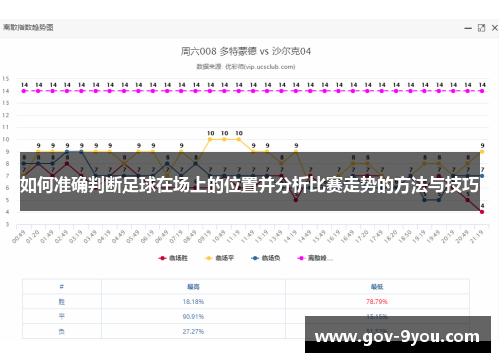Click the 27.27% cell
Image resolution: width=500 pixels, height=362 pixels.
point(193,331)
